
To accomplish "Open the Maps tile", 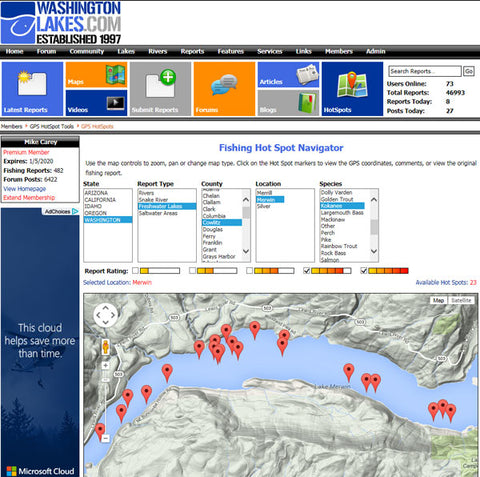I will click(96, 75).
